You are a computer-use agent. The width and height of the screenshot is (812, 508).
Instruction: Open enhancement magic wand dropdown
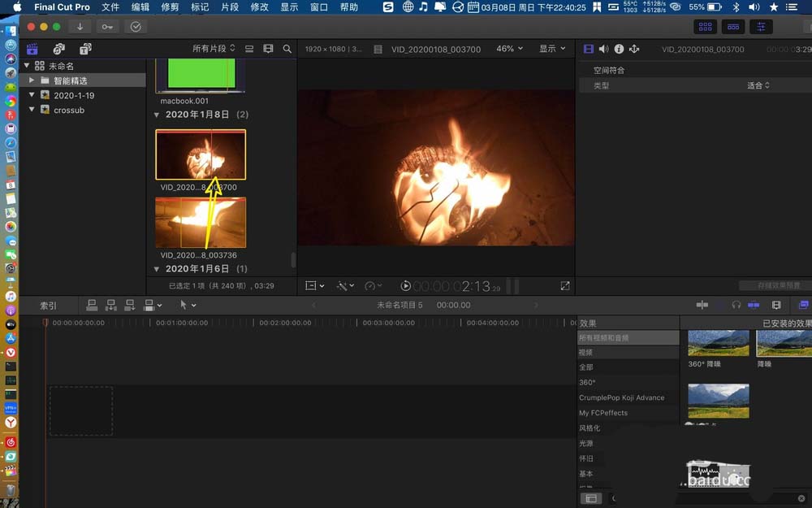click(345, 285)
